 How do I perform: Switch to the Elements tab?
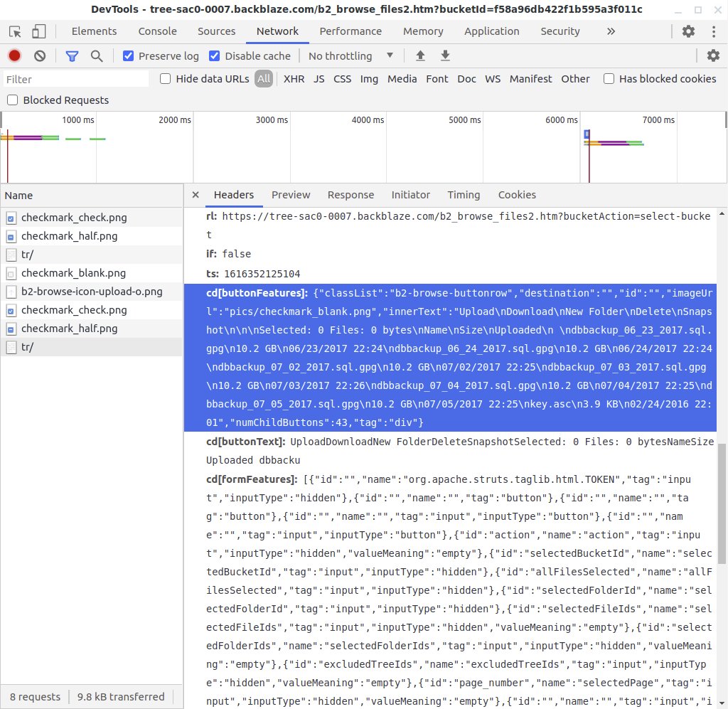pos(94,31)
